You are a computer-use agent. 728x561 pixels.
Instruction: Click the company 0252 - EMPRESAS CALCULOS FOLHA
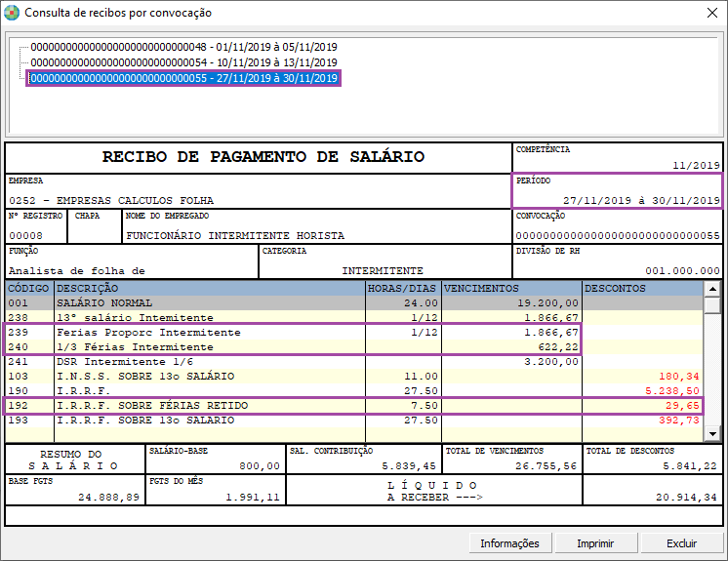pyautogui.click(x=111, y=200)
